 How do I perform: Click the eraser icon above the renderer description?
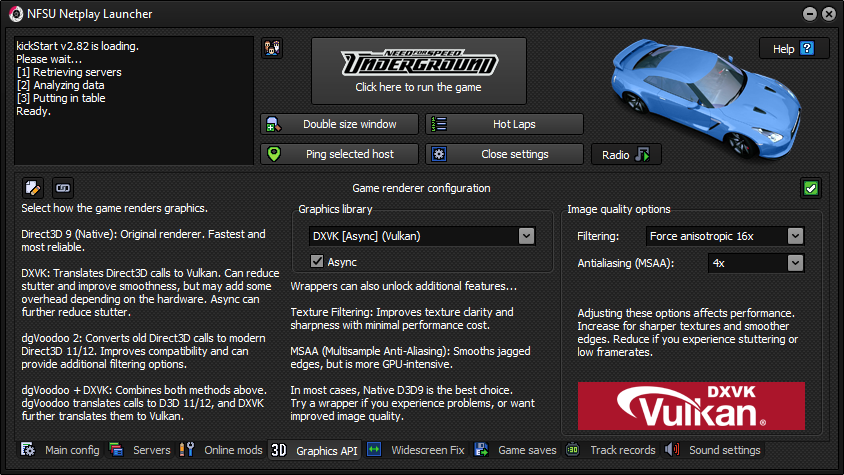(33, 187)
